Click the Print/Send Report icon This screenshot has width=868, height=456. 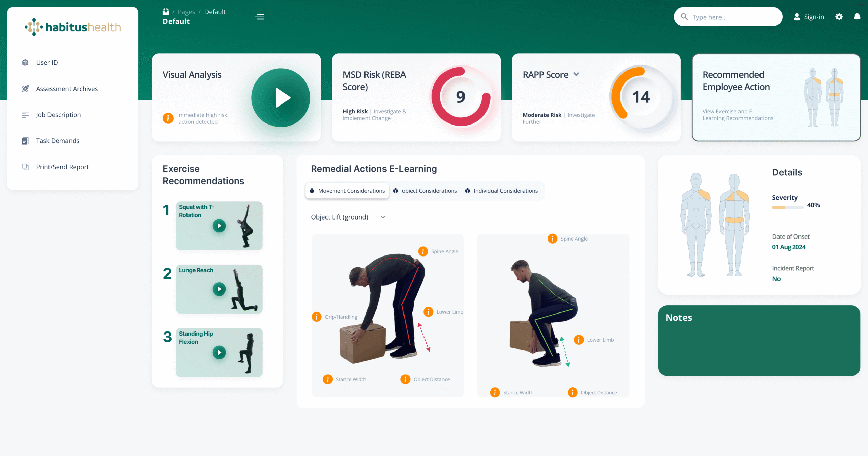pyautogui.click(x=25, y=167)
